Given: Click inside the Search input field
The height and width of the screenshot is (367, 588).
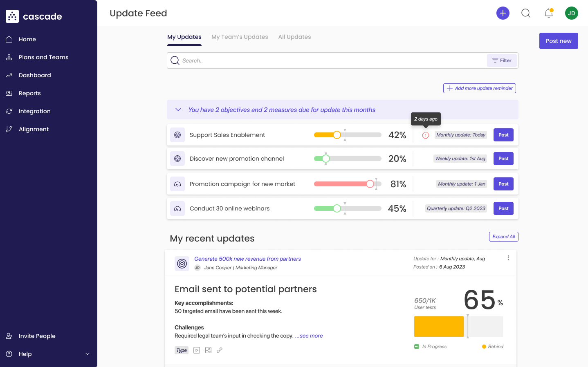Looking at the screenshot, I should coord(327,60).
